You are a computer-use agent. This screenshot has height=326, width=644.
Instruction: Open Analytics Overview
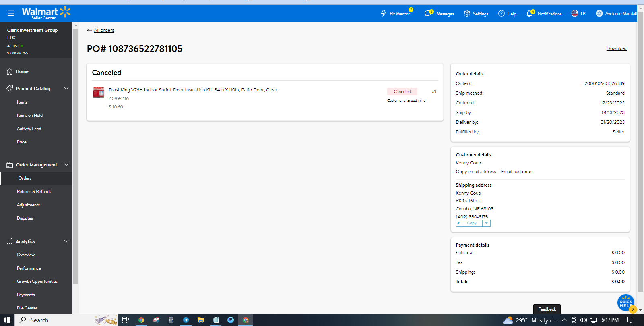click(x=26, y=255)
